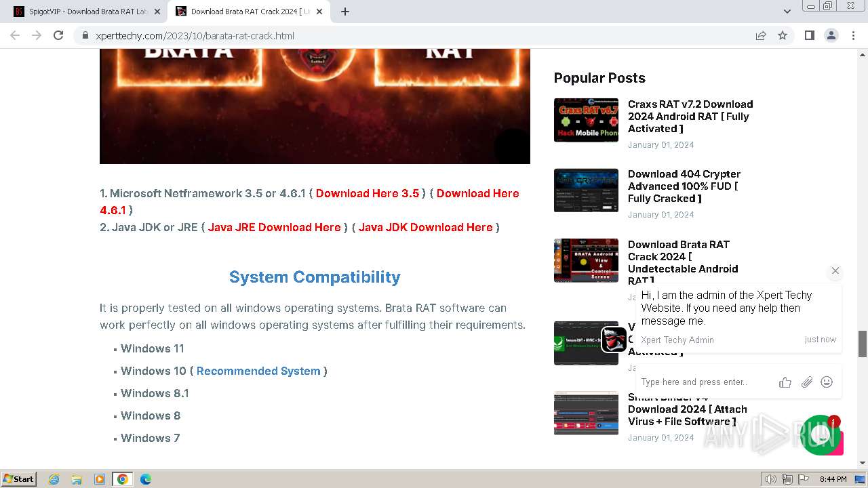Open the green chat widget launcher
Viewport: 868px width, 488px height.
[x=821, y=434]
